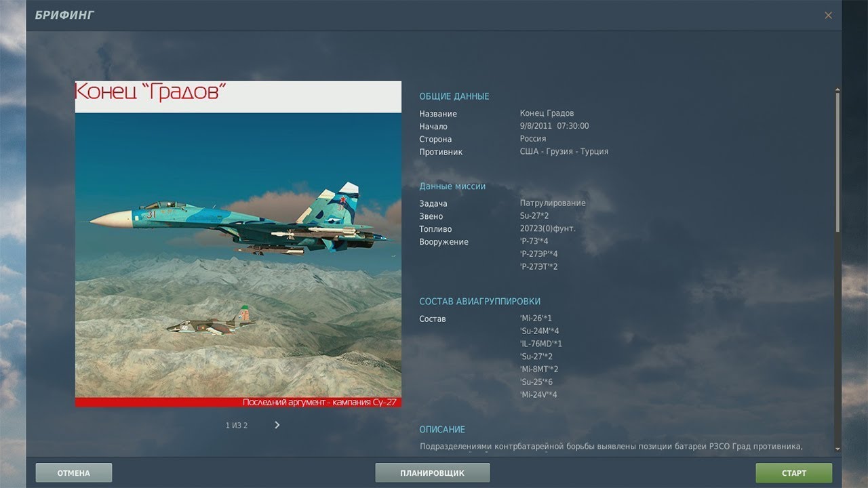
Task: Click group entry 'IL-76MD'*1
Action: tap(540, 344)
